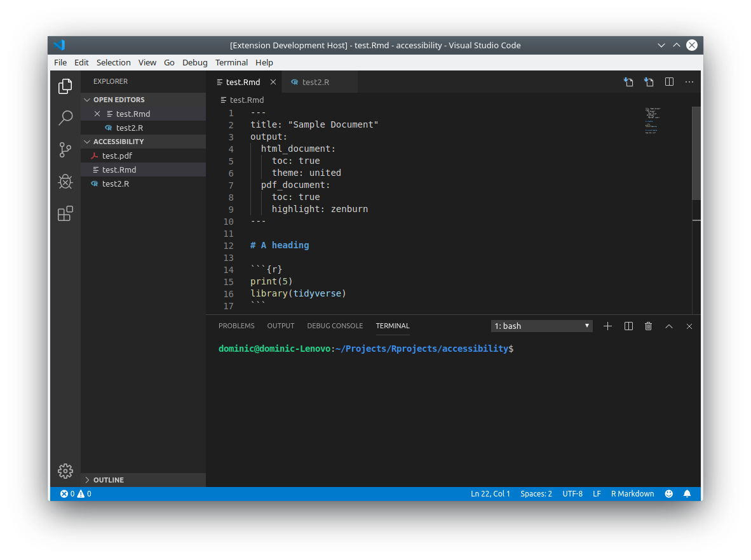The width and height of the screenshot is (751, 560).
Task: Open the Explorer view in activity bar
Action: click(65, 86)
